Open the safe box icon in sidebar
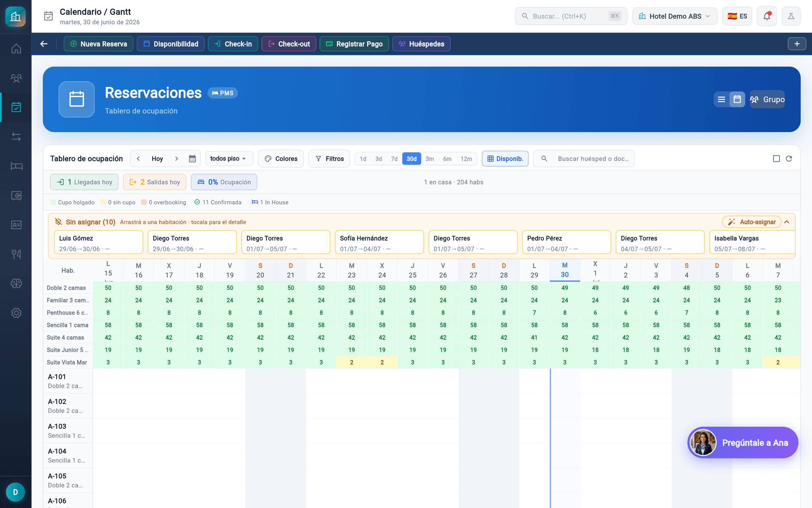This screenshot has height=508, width=812. 16,195
